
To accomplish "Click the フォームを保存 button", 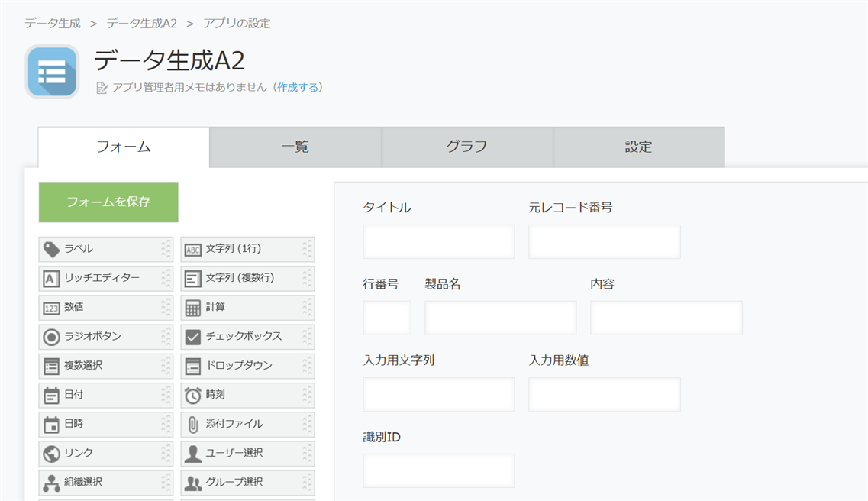I will pos(108,202).
